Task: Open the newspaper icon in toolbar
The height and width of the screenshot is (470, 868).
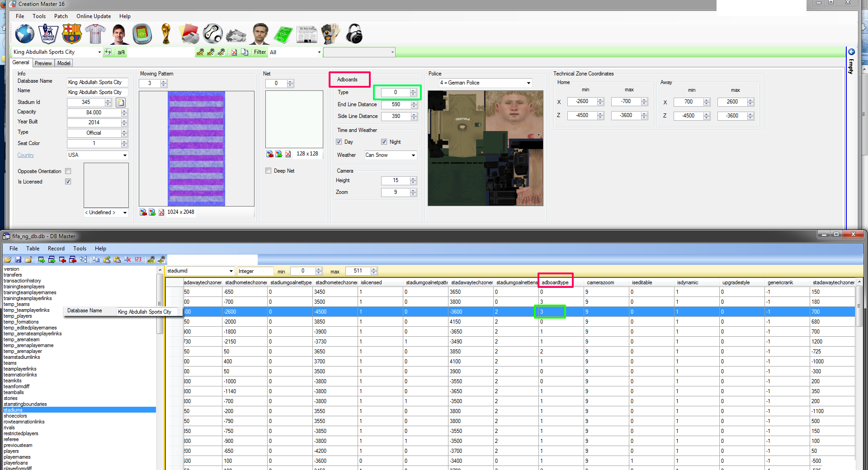Action: pos(307,34)
